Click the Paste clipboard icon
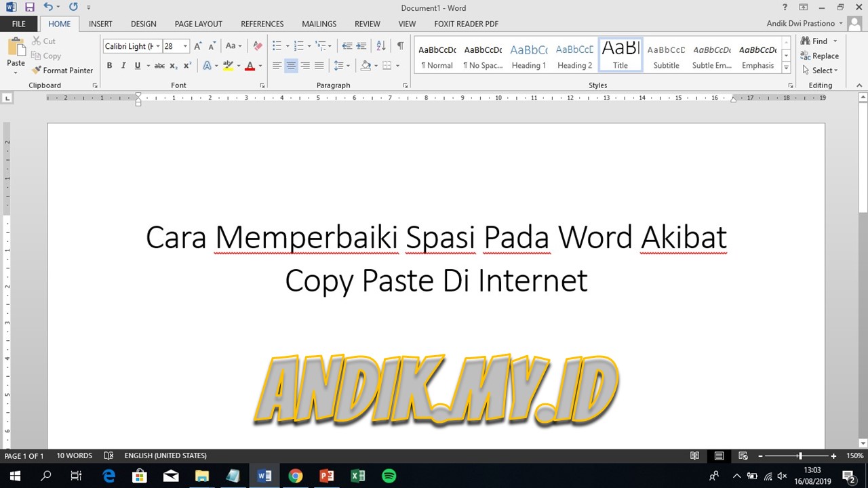This screenshot has height=488, width=868. pos(16,47)
